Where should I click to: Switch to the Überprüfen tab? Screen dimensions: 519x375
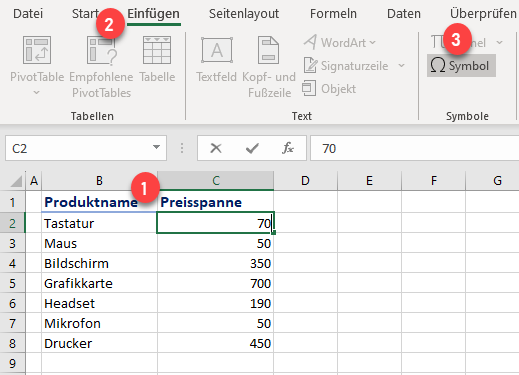[483, 14]
